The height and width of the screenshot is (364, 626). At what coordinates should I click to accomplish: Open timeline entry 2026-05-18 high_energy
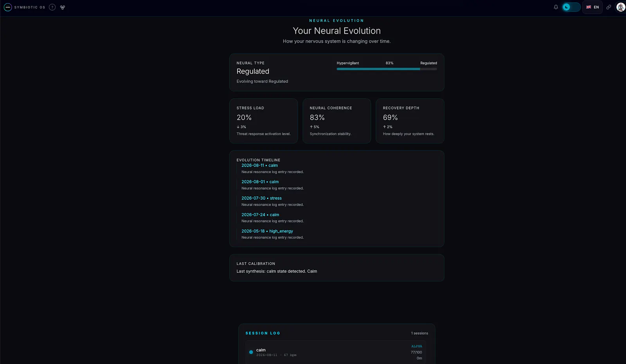pyautogui.click(x=267, y=231)
